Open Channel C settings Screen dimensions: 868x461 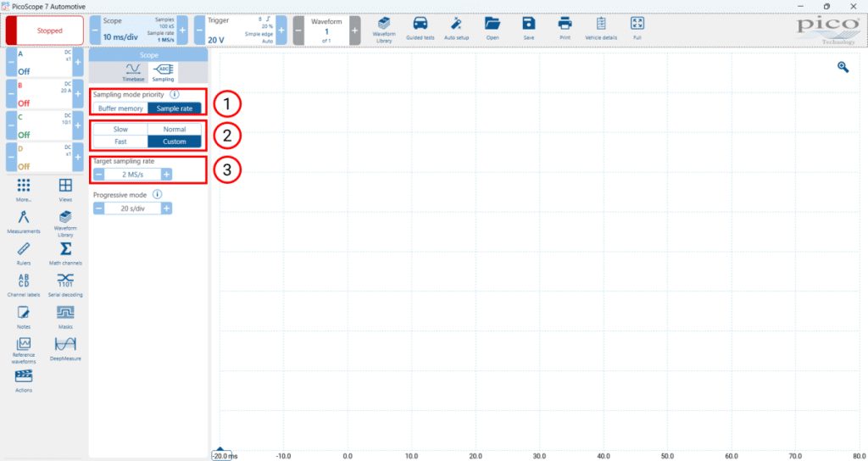[44, 125]
